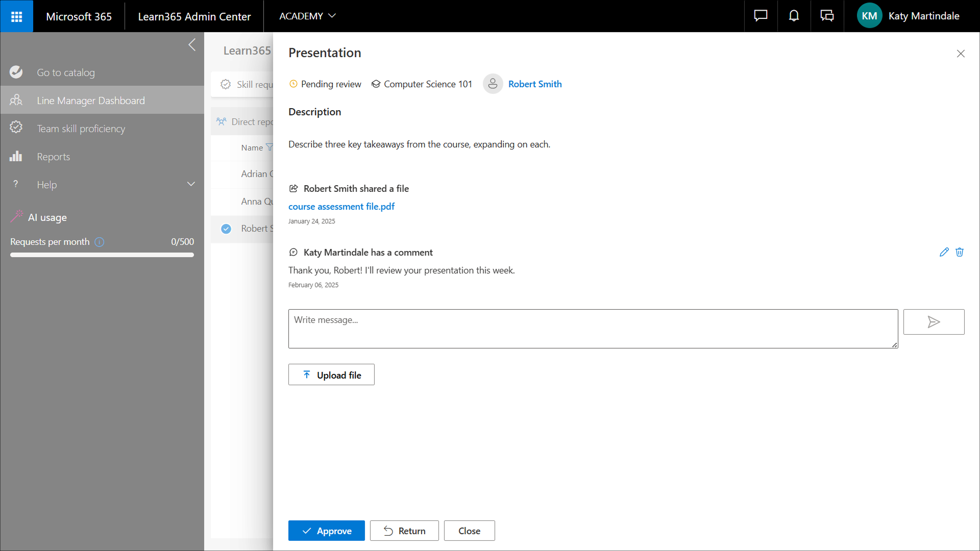Click requests per month info icon

(x=100, y=242)
